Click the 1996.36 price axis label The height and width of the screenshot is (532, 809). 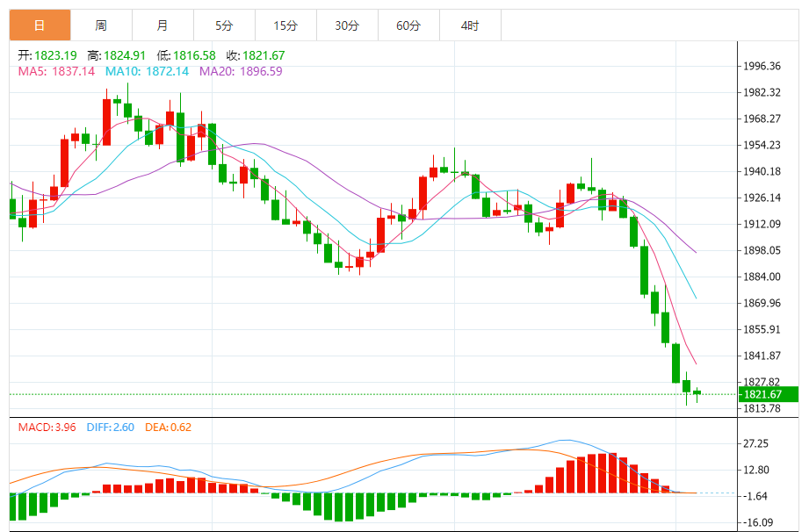pyautogui.click(x=762, y=66)
